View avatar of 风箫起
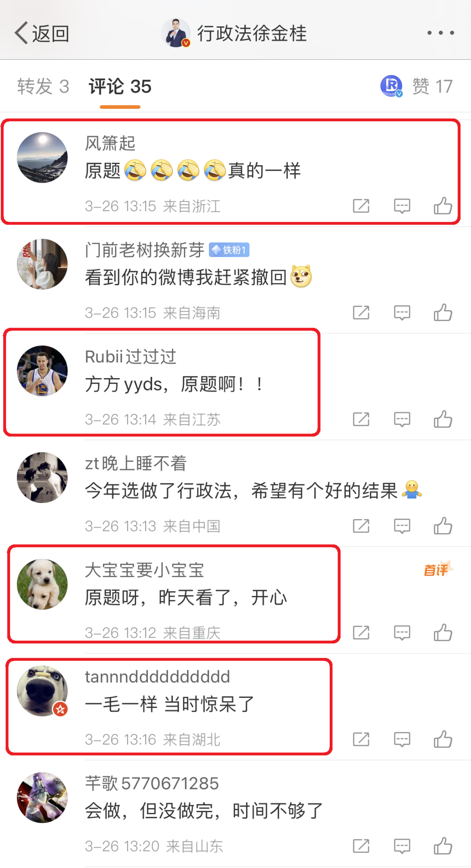471x868 pixels. (x=42, y=157)
